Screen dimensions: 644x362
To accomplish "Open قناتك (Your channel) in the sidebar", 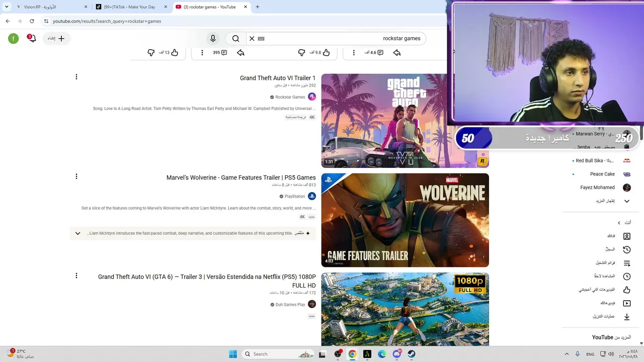I will tap(619, 236).
